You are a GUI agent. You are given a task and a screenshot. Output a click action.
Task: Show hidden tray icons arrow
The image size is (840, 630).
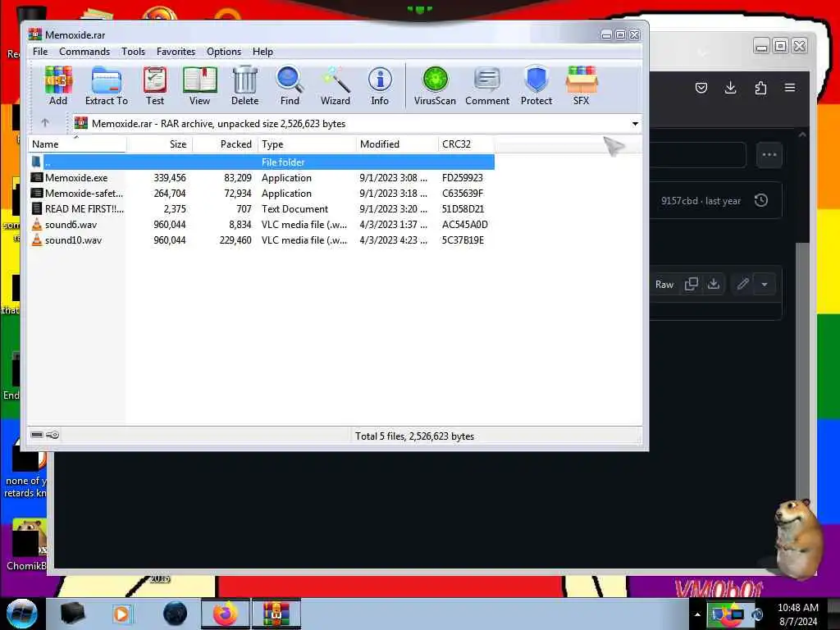[x=697, y=614]
